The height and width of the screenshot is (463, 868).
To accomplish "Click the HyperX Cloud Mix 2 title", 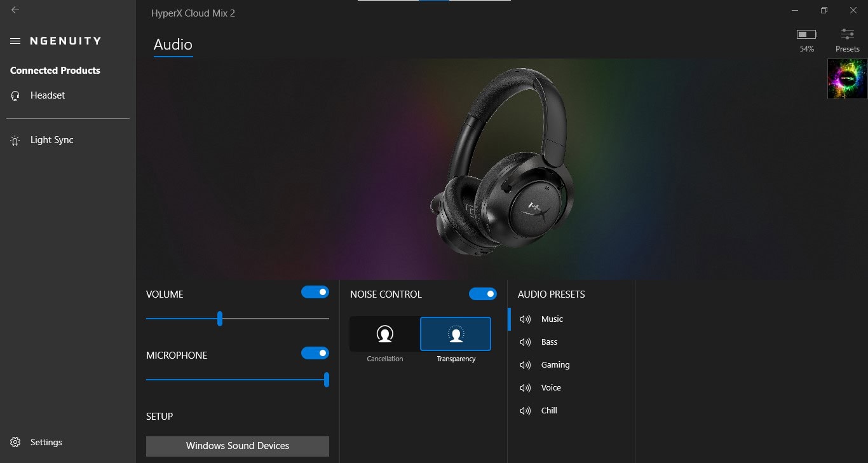I will pos(193,13).
